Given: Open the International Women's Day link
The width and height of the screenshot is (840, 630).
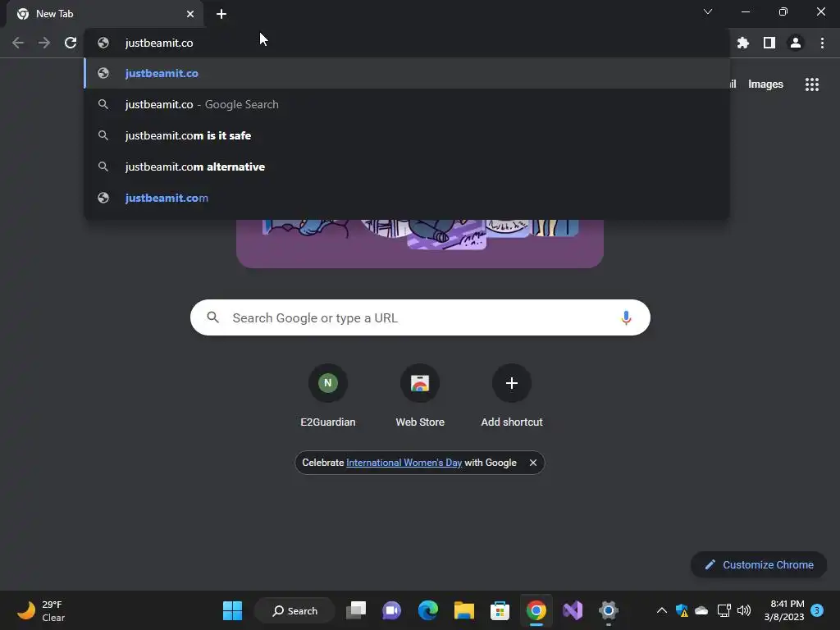Looking at the screenshot, I should click(404, 463).
